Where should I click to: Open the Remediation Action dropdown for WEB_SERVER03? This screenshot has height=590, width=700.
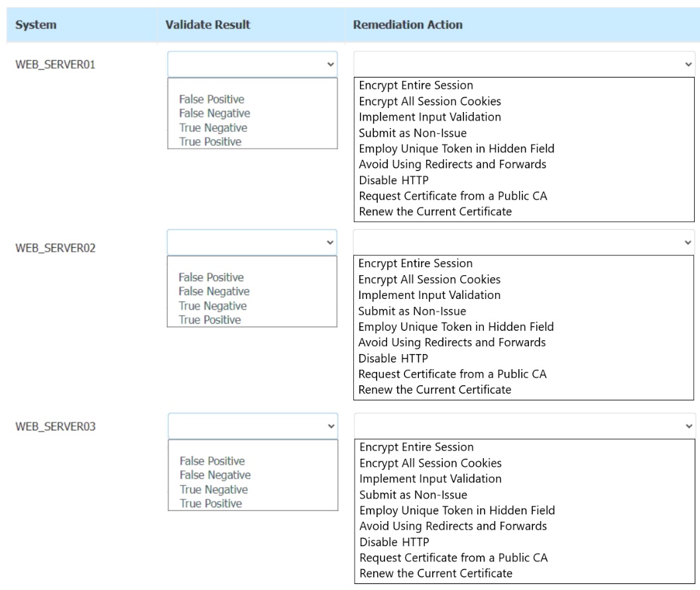point(524,425)
